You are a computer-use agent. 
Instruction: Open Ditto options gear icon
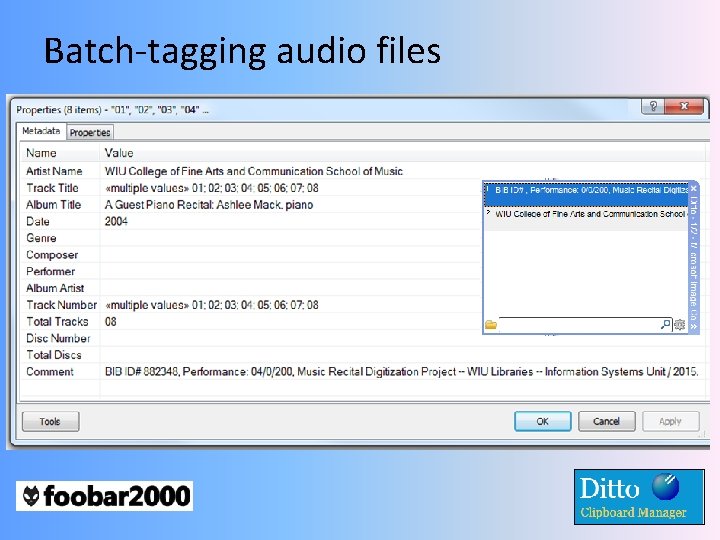tap(680, 325)
